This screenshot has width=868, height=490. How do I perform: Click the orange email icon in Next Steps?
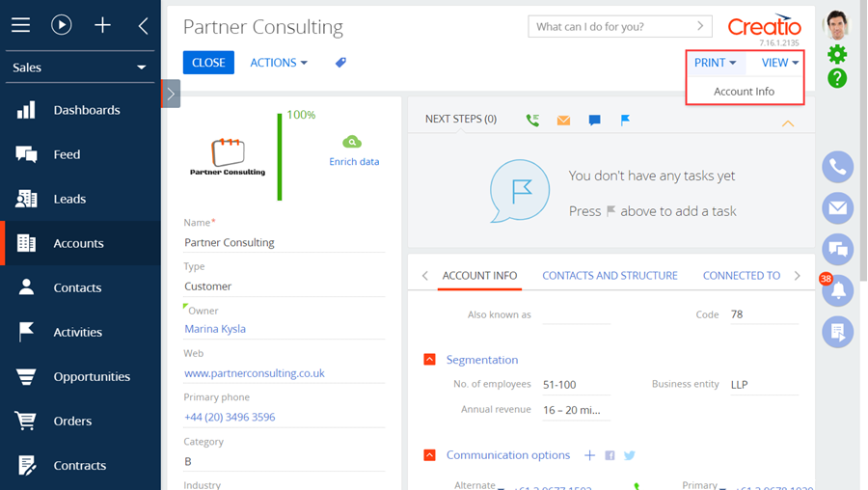(563, 121)
